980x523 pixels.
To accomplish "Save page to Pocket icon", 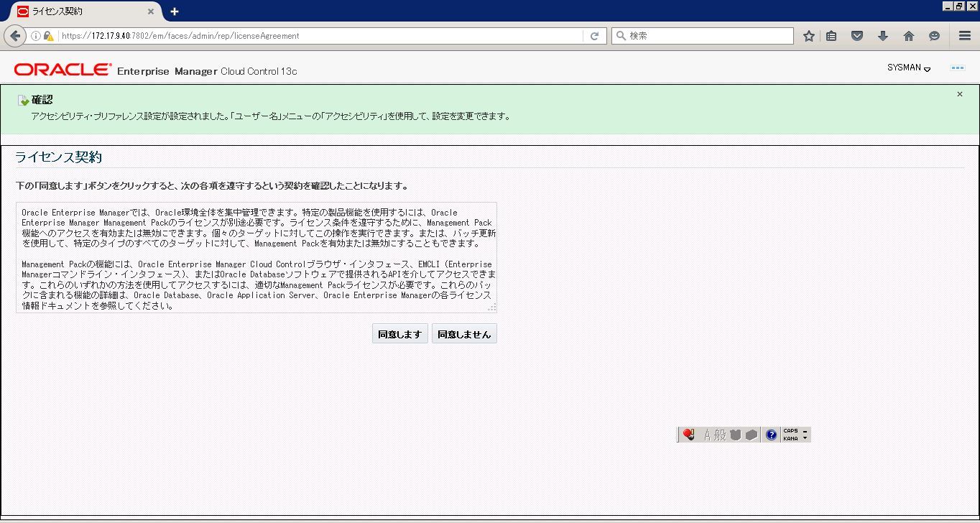I will [856, 36].
